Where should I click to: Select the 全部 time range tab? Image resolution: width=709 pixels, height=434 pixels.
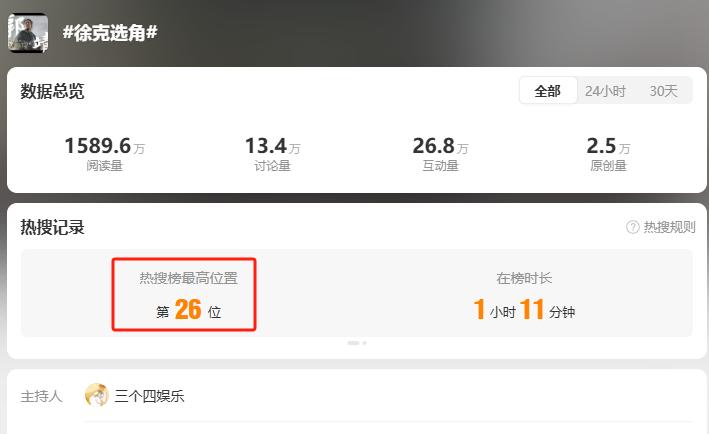point(548,91)
